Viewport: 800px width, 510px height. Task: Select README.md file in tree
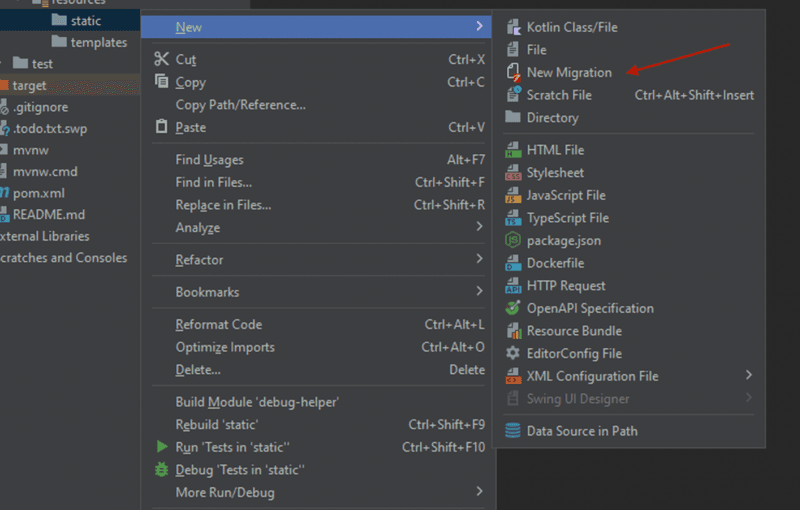(49, 215)
